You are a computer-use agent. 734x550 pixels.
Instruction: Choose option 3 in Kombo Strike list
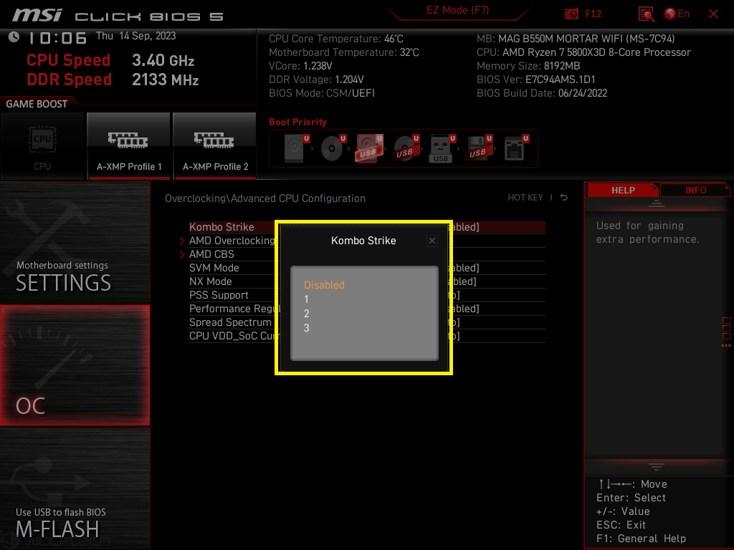pos(307,328)
